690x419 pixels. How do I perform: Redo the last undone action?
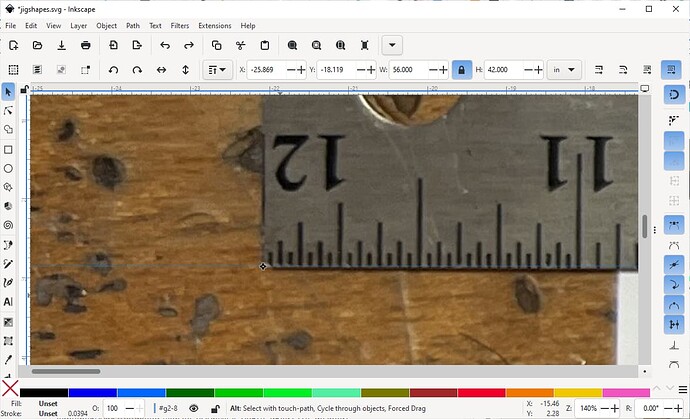pyautogui.click(x=189, y=45)
